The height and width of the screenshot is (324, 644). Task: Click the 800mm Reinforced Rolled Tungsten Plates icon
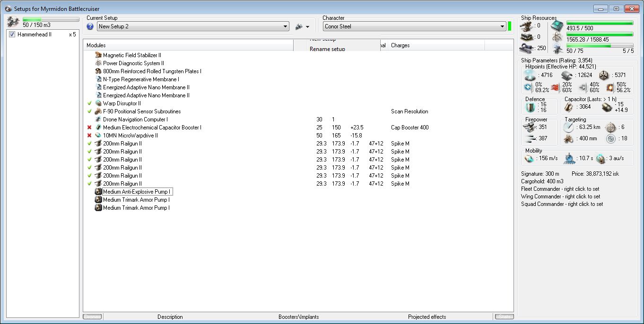pos(98,71)
